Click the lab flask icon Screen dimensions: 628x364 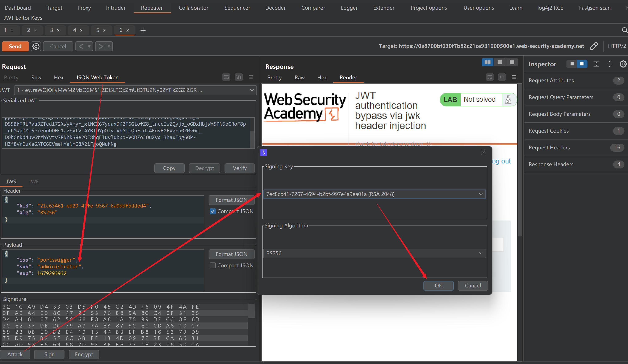508,100
